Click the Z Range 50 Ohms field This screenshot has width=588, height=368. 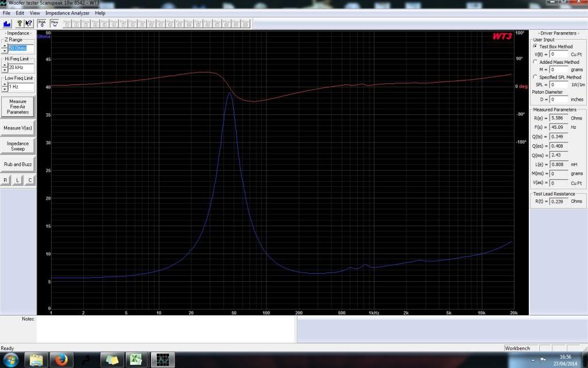point(21,48)
